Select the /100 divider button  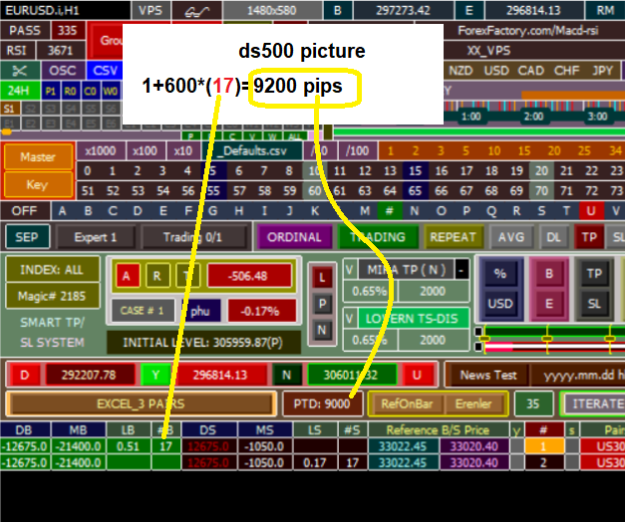pos(358,151)
